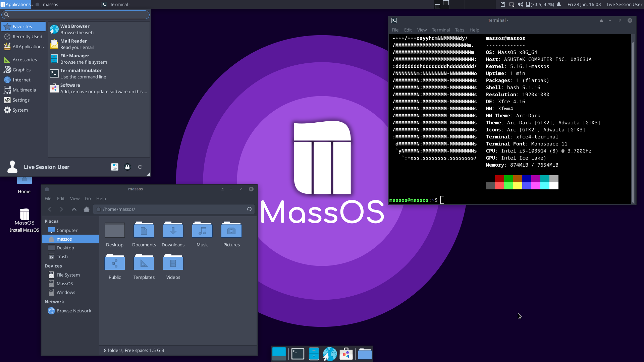Screen dimensions: 644x362
Task: Open the Terminal Emulator from the dock
Action: tap(297, 354)
